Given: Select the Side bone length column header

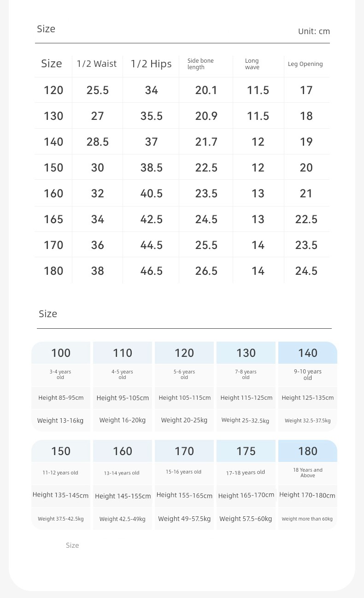Looking at the screenshot, I should point(200,64).
